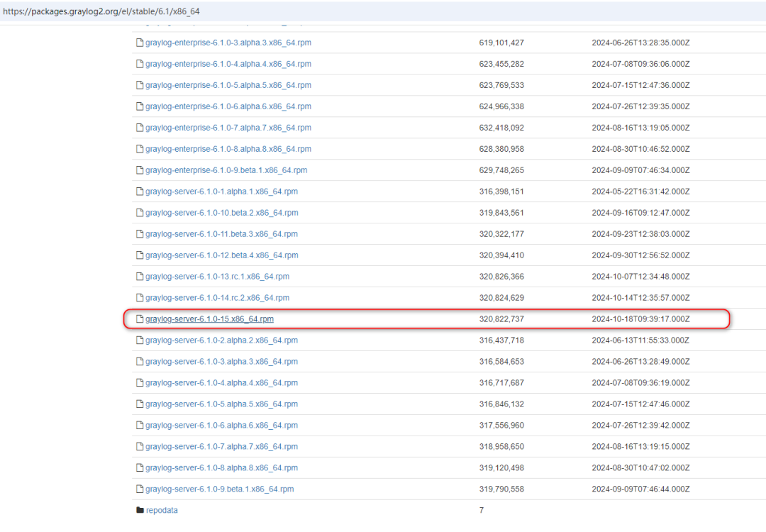Download graylog-server-6.1.0-12.beta.4.x86_64.rpm
Screen dimensions: 766x532
point(222,255)
